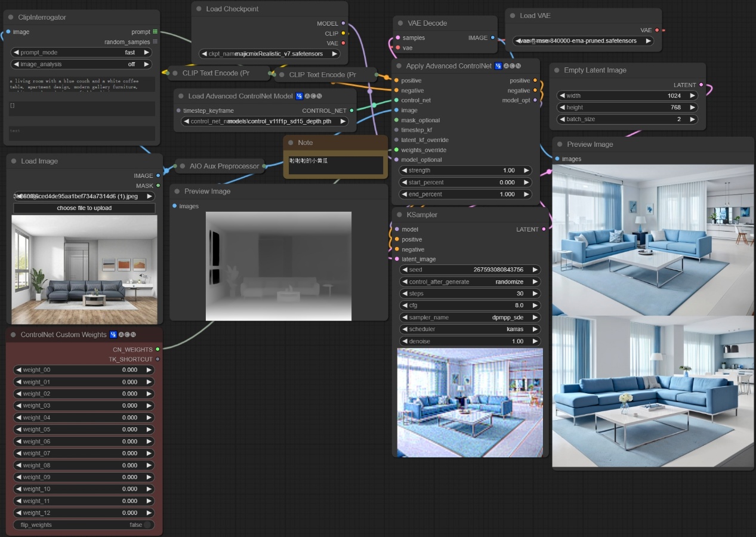
Task: Click the prompt output grid icon on ClipInterrogator
Action: 155,32
